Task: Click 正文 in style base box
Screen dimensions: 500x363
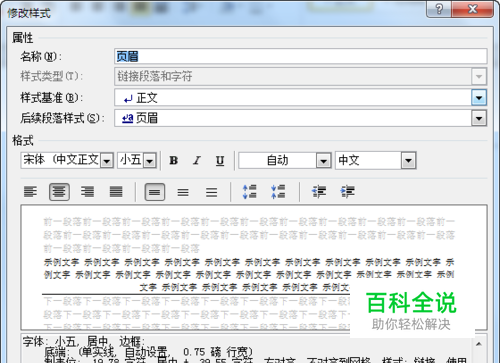Action: [147, 98]
